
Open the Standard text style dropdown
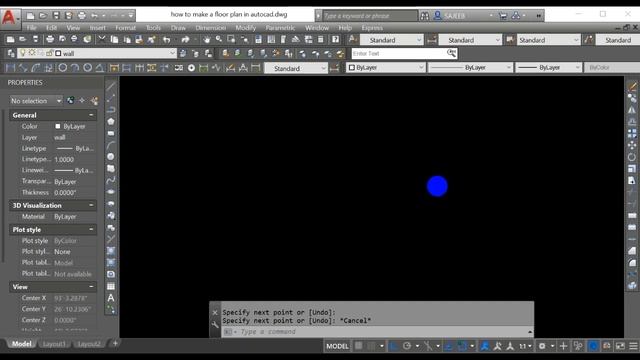pos(391,40)
